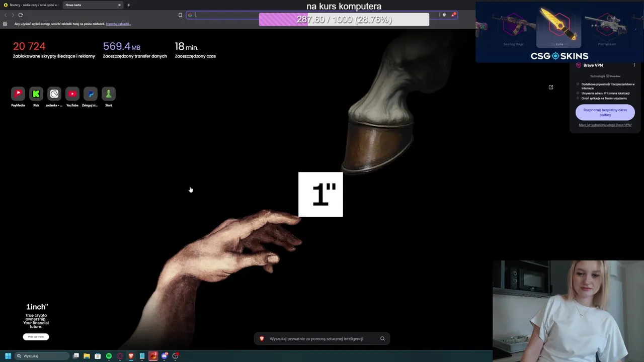This screenshot has height=362, width=644.
Task: Click the Brave VPN card title
Action: 593,65
